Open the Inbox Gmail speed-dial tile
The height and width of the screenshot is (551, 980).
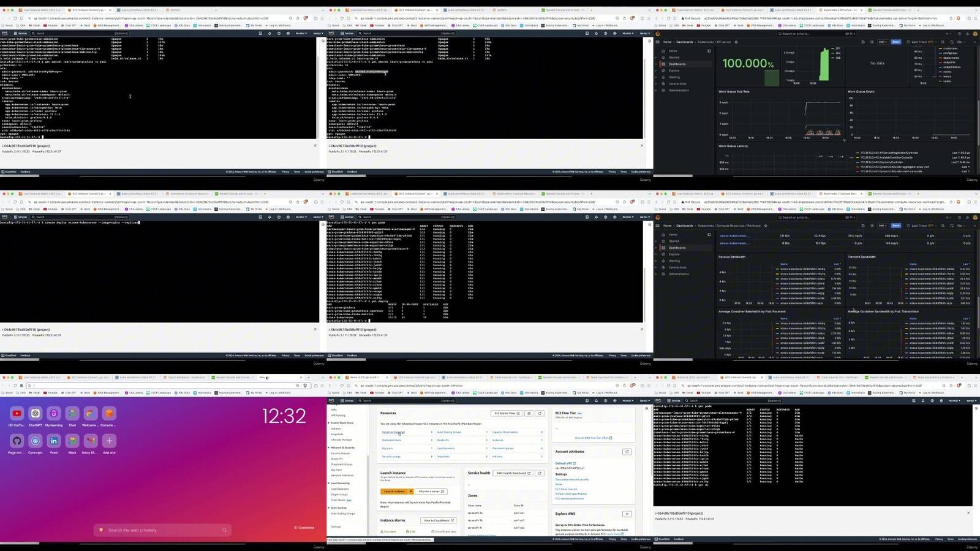[91, 441]
